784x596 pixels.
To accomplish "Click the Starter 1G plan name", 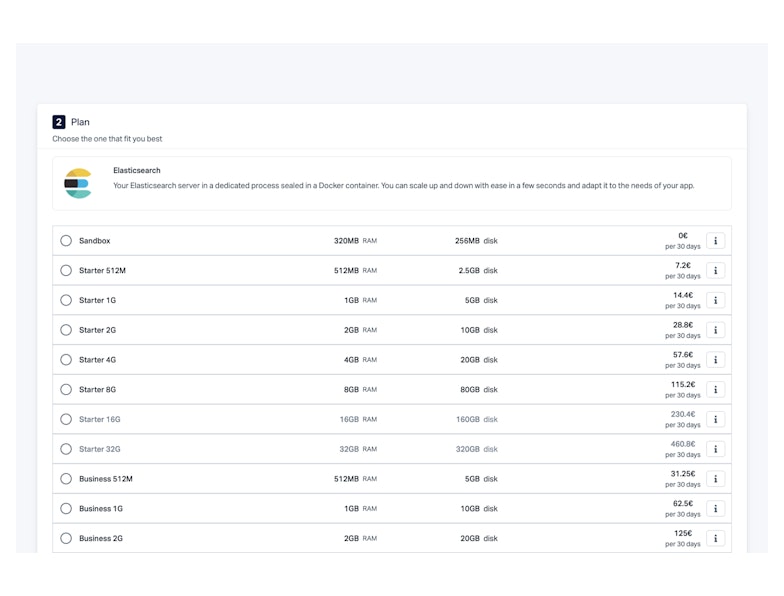I will tap(97, 300).
